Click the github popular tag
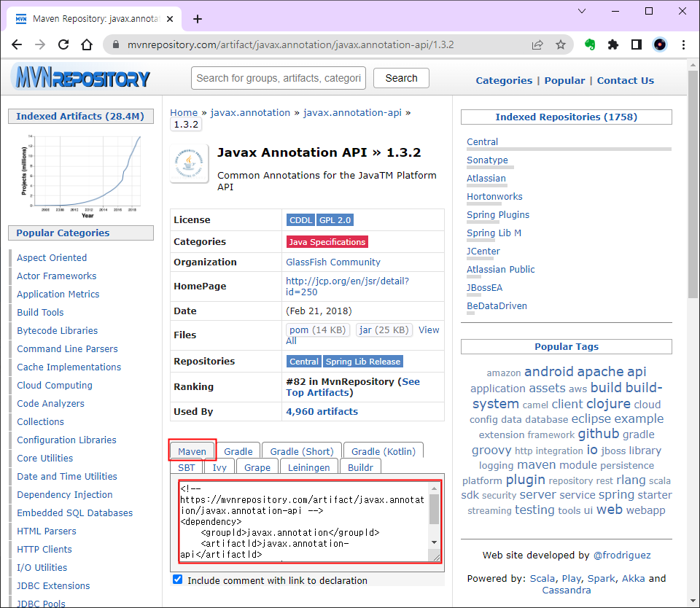Viewport: 700px width, 608px height. pos(598,434)
